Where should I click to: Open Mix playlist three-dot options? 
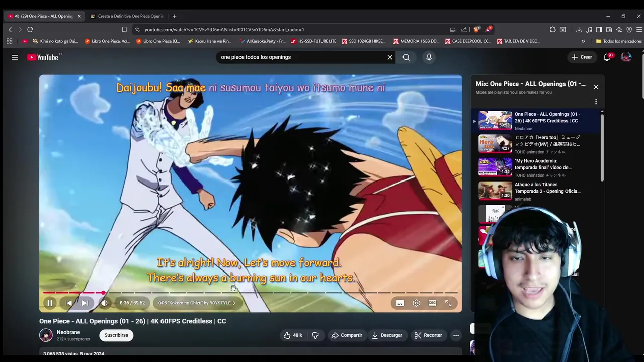pyautogui.click(x=596, y=102)
